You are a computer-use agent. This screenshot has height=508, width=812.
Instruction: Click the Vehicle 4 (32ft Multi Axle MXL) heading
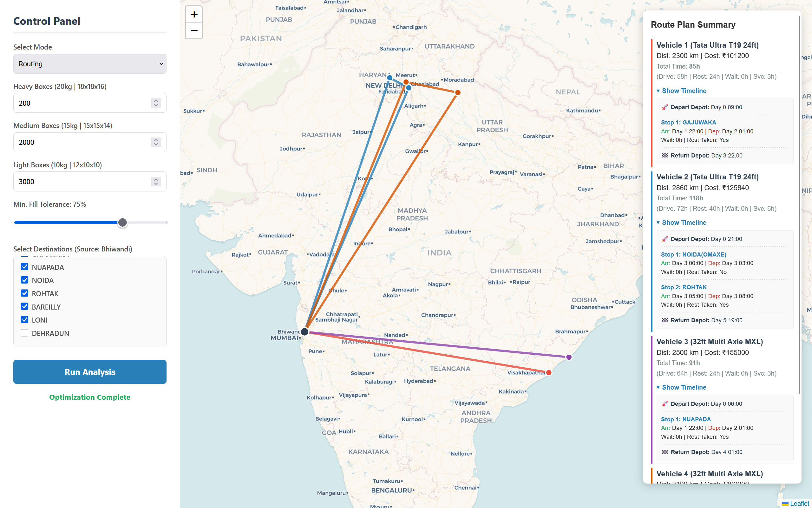pos(710,474)
